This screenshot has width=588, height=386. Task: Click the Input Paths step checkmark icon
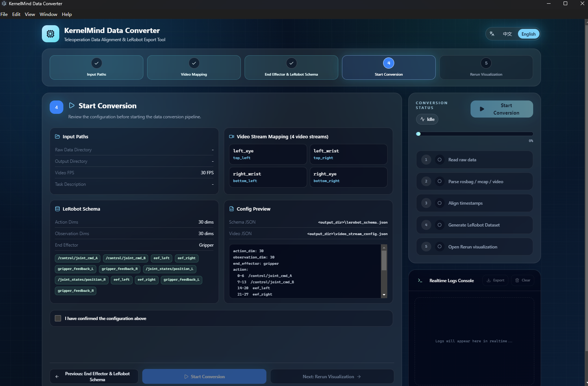(96, 63)
